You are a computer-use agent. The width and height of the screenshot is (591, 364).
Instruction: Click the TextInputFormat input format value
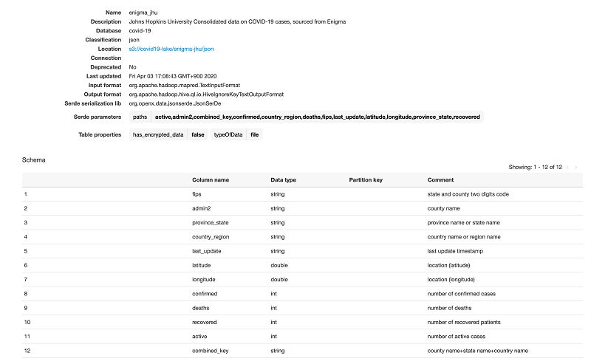184,85
